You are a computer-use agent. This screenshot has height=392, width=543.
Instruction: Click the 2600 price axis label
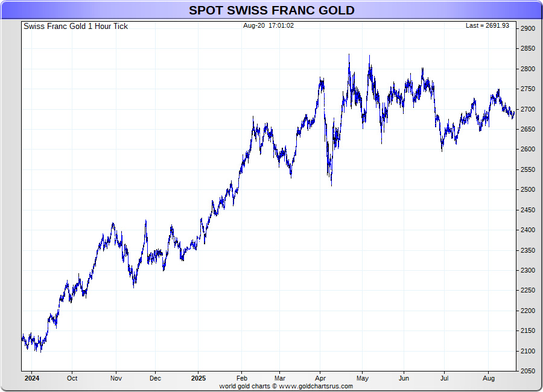pyautogui.click(x=528, y=149)
